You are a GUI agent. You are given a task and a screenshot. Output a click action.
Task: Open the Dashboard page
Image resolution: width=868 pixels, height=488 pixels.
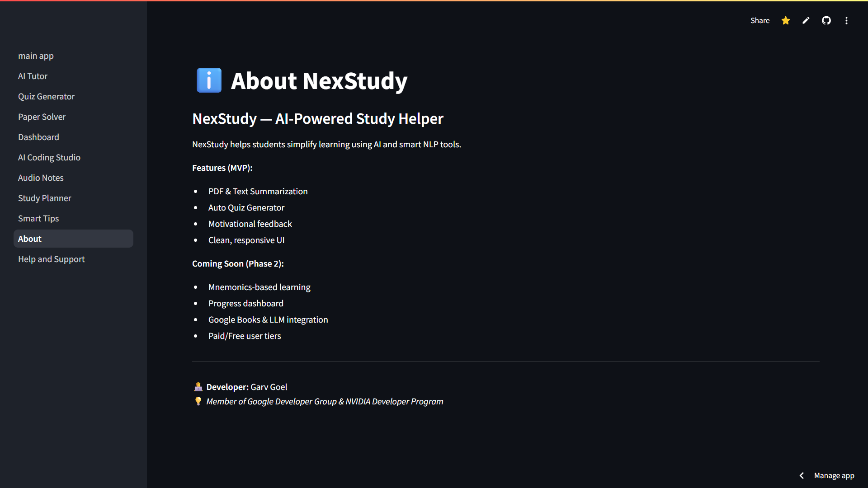pyautogui.click(x=38, y=137)
